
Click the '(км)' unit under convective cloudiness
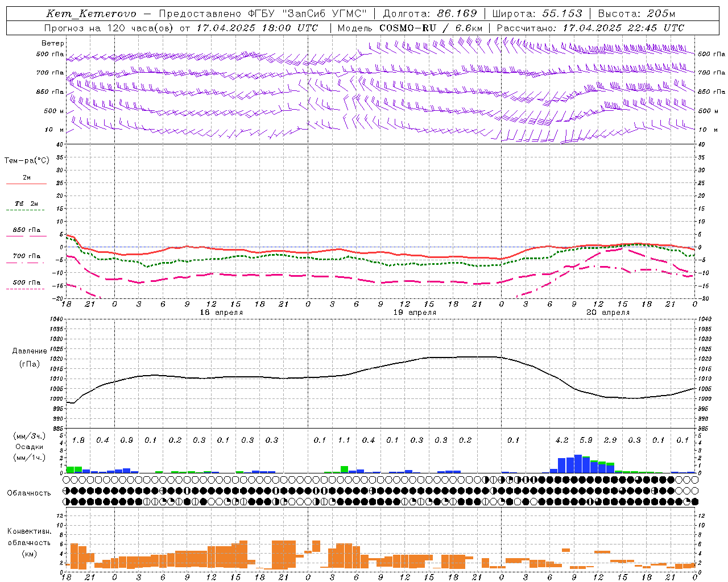coord(29,554)
